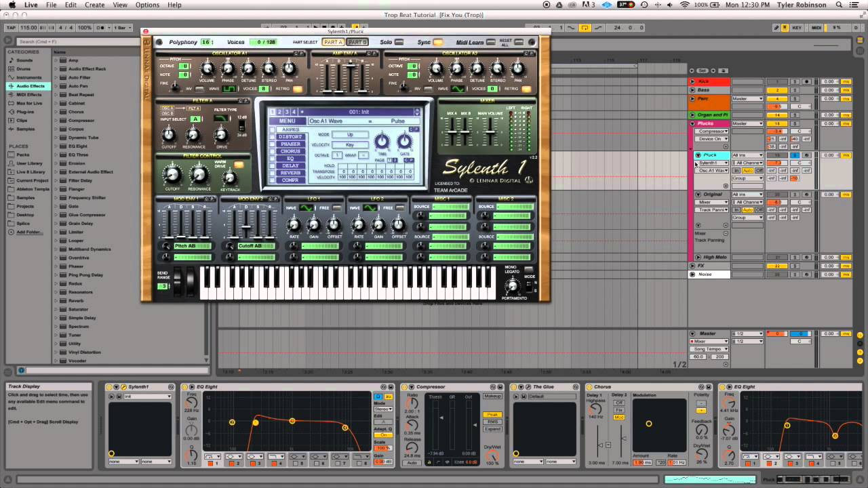Open the Plucks Compressor automation chooser
Image resolution: width=868 pixels, height=488 pixels.
point(711,131)
